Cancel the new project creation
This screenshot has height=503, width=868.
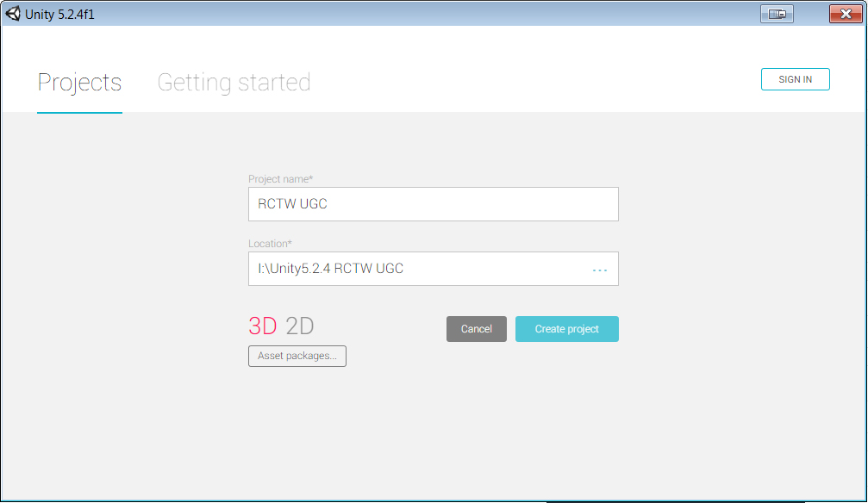[x=476, y=329]
